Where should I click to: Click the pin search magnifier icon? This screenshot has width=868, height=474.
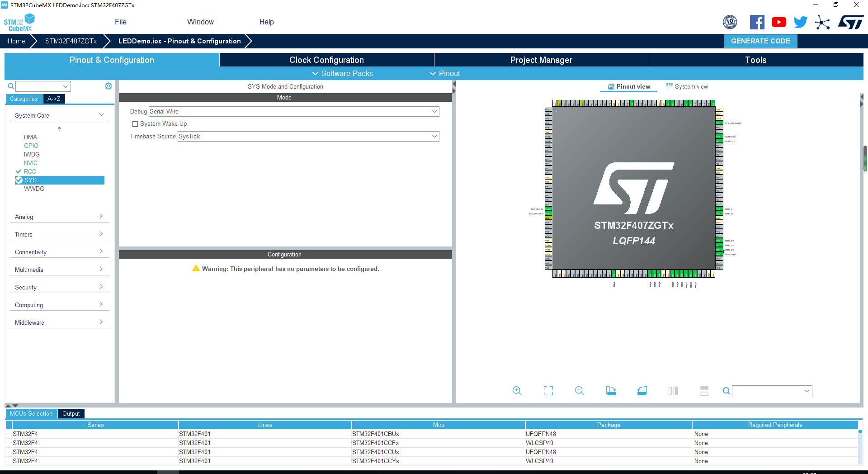[x=726, y=391]
